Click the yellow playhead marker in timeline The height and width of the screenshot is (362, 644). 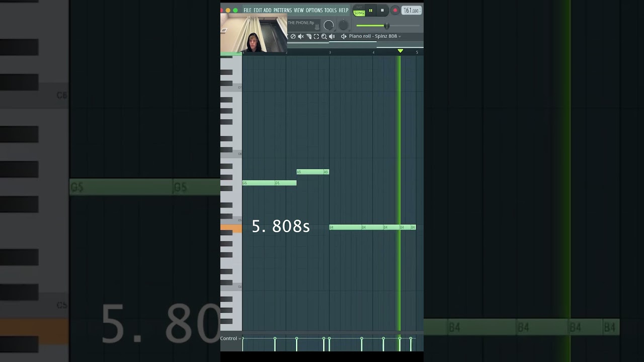(x=400, y=51)
